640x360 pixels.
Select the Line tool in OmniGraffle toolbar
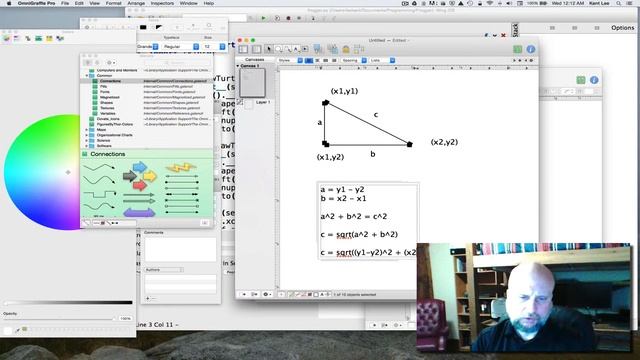pyautogui.click(x=287, y=49)
